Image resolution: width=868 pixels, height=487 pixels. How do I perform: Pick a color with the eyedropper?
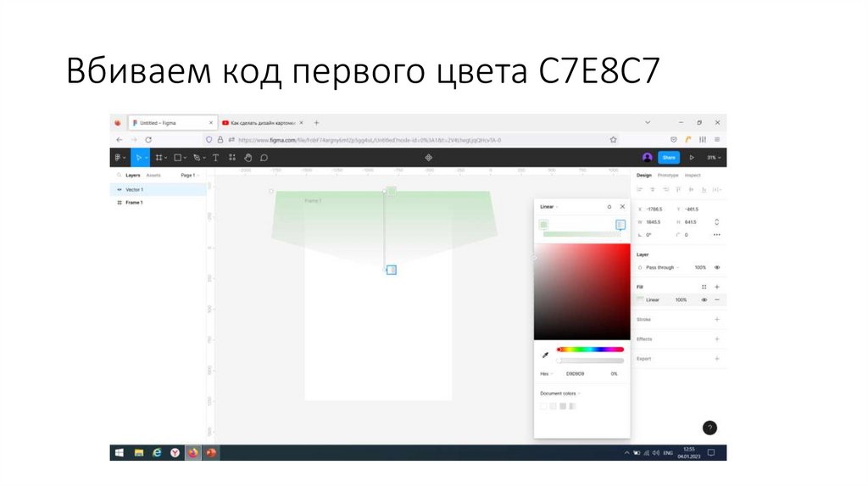coord(545,355)
